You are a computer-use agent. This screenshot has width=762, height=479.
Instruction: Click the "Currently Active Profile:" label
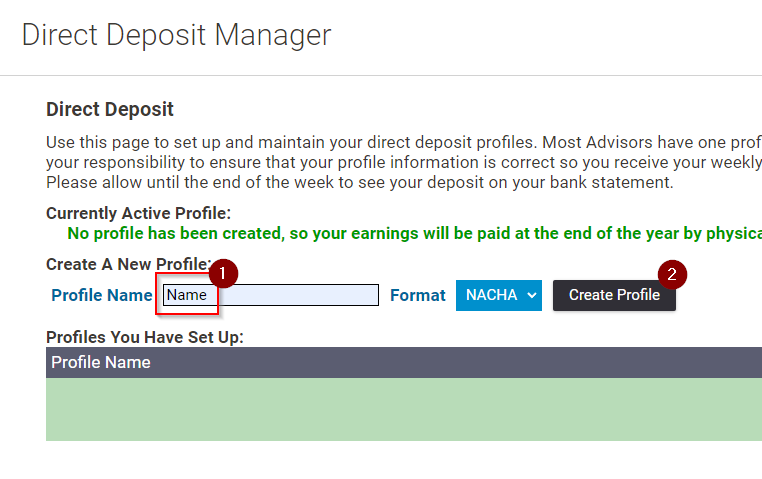click(138, 213)
